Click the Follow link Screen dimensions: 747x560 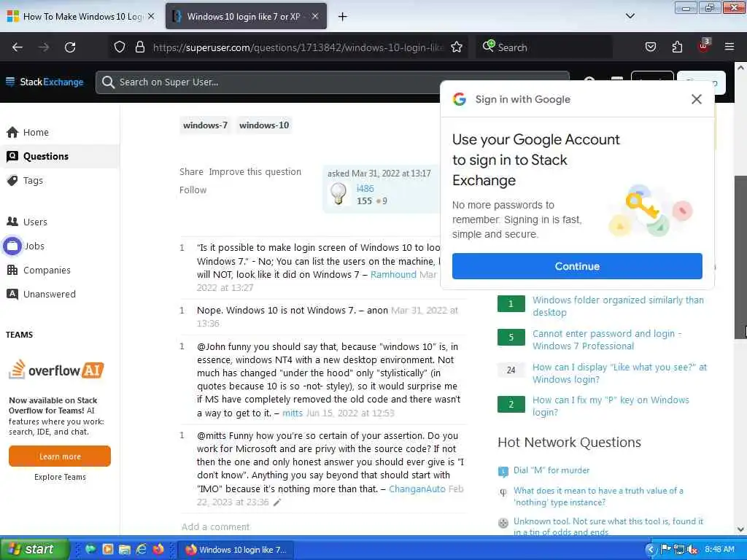click(193, 190)
